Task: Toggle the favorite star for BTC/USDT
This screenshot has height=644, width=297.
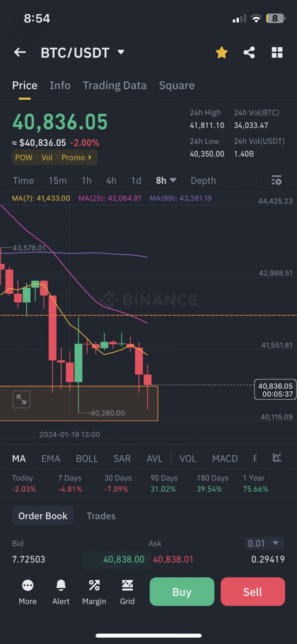Action: point(221,52)
